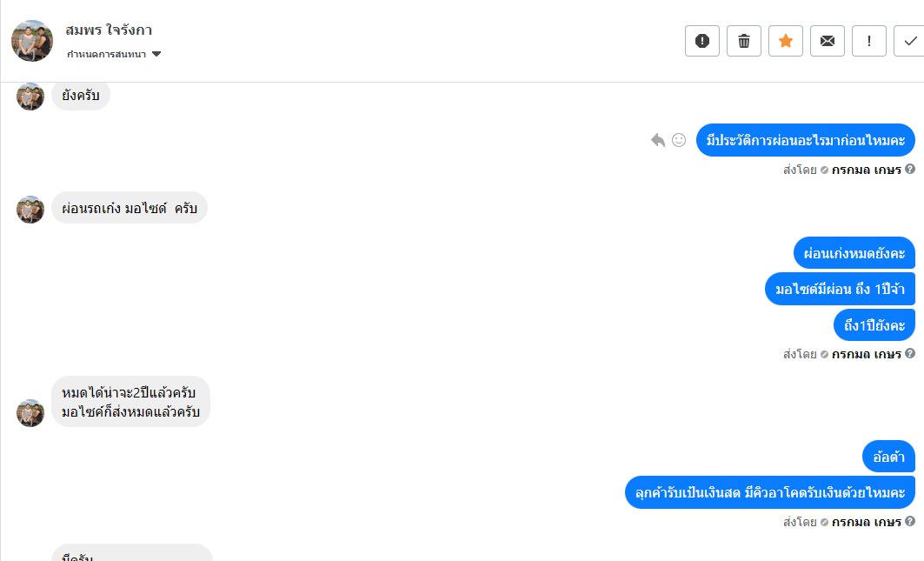The height and width of the screenshot is (561, 924).
Task: Click sender กรกมล เกษร below "ถึง1ปียังคะ"
Action: 866,354
